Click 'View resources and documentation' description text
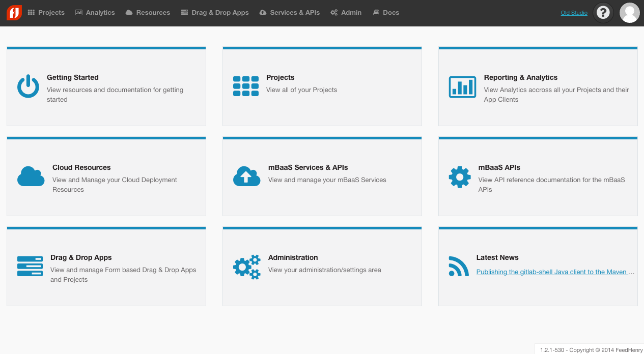This screenshot has width=644, height=354. pos(115,95)
